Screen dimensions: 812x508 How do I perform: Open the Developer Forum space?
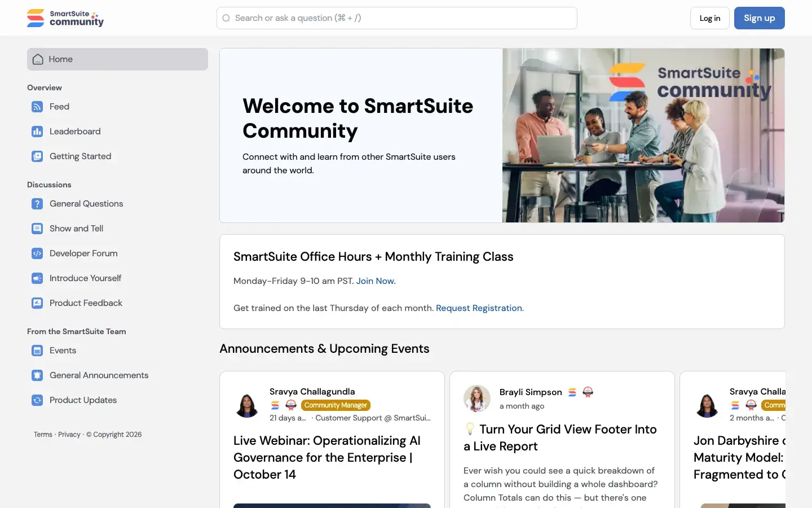click(117, 253)
